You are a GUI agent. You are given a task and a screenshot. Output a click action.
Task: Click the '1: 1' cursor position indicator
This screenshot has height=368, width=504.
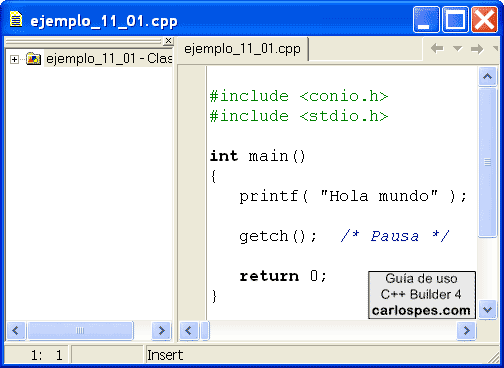pos(47,355)
